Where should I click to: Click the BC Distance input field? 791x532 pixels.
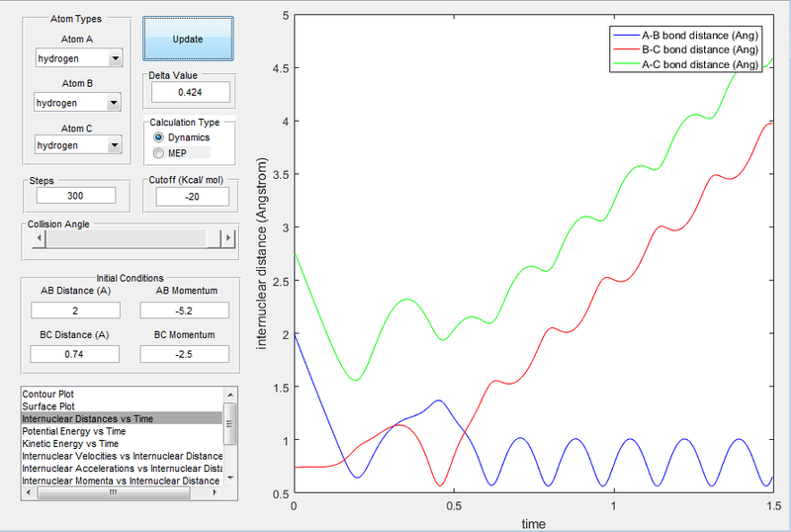click(75, 354)
